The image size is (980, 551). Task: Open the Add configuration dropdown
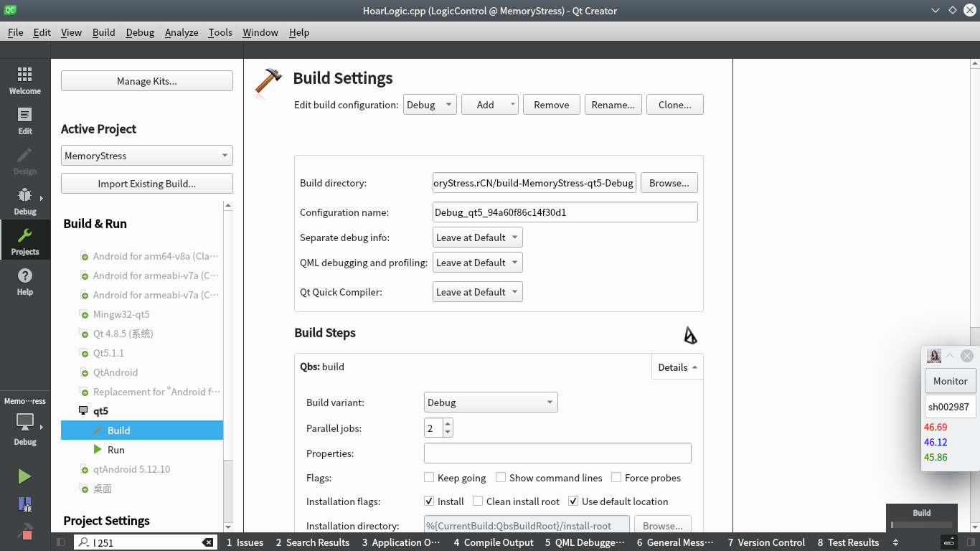click(x=490, y=105)
